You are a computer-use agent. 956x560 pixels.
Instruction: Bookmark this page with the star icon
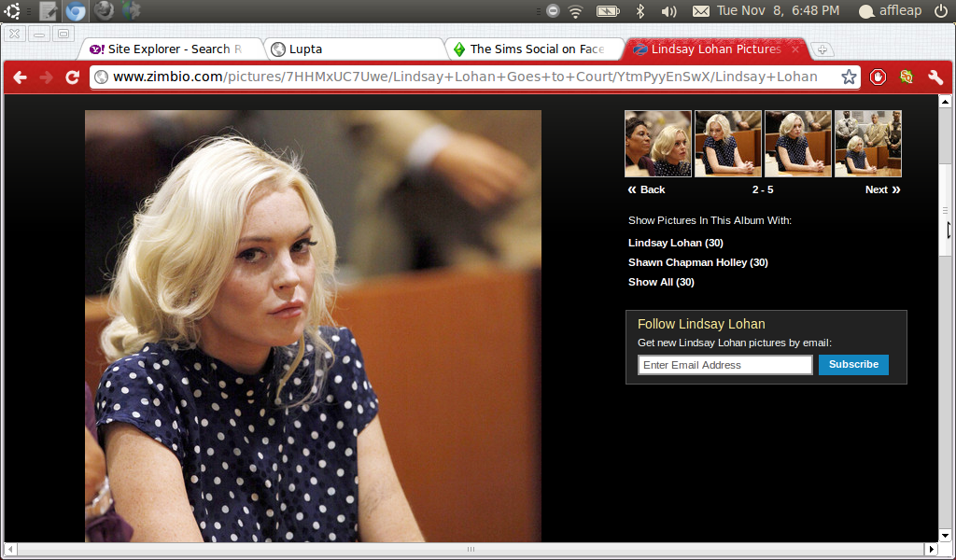tap(849, 77)
